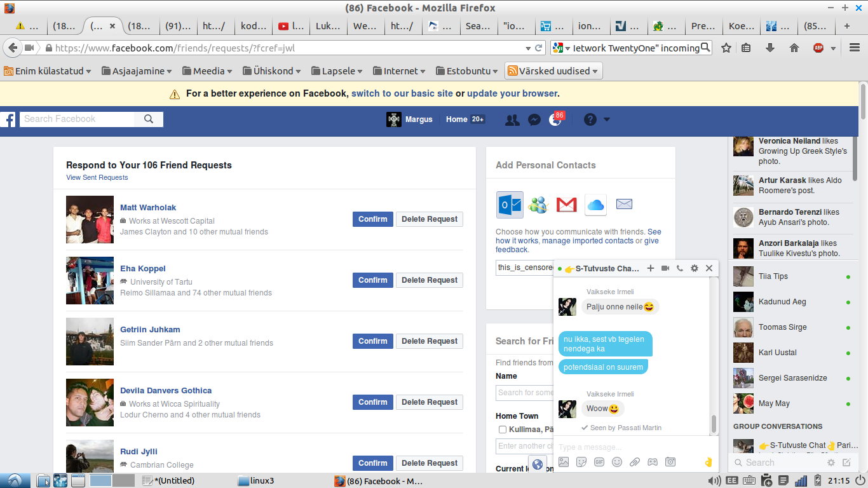Send the OK hand emoji in chat
The height and width of the screenshot is (488, 868).
click(x=708, y=462)
